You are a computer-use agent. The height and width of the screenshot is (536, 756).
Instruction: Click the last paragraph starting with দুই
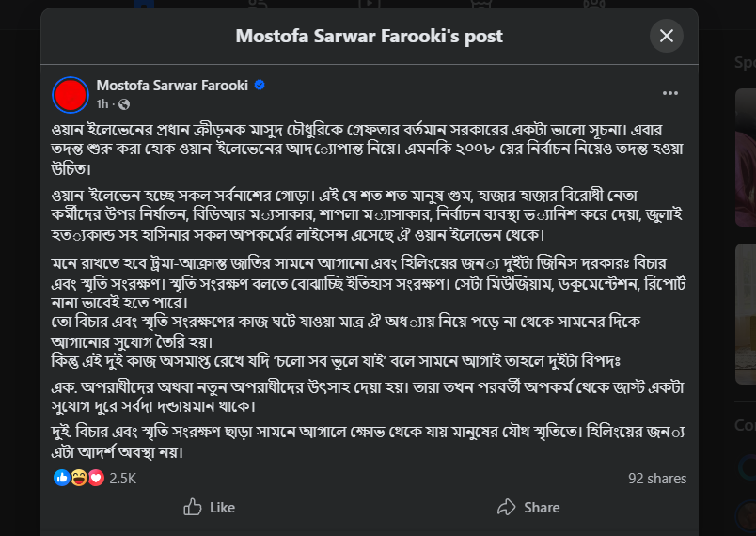tap(357, 442)
